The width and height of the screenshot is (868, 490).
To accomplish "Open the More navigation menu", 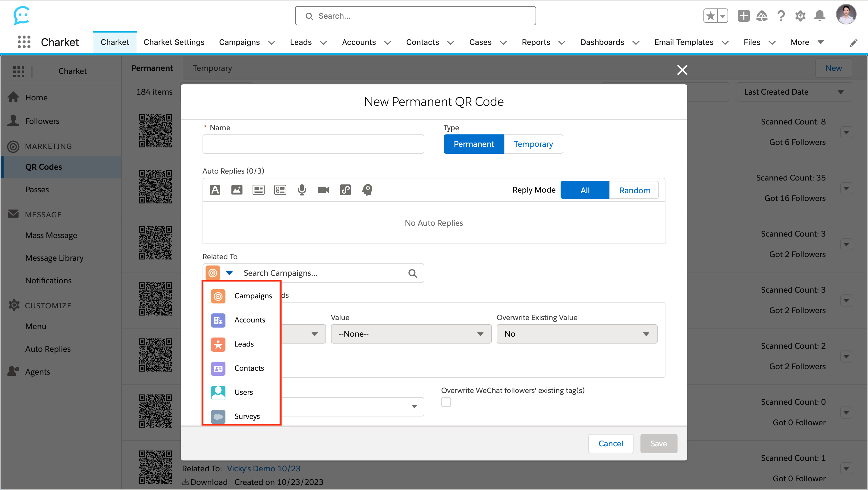I will 807,42.
